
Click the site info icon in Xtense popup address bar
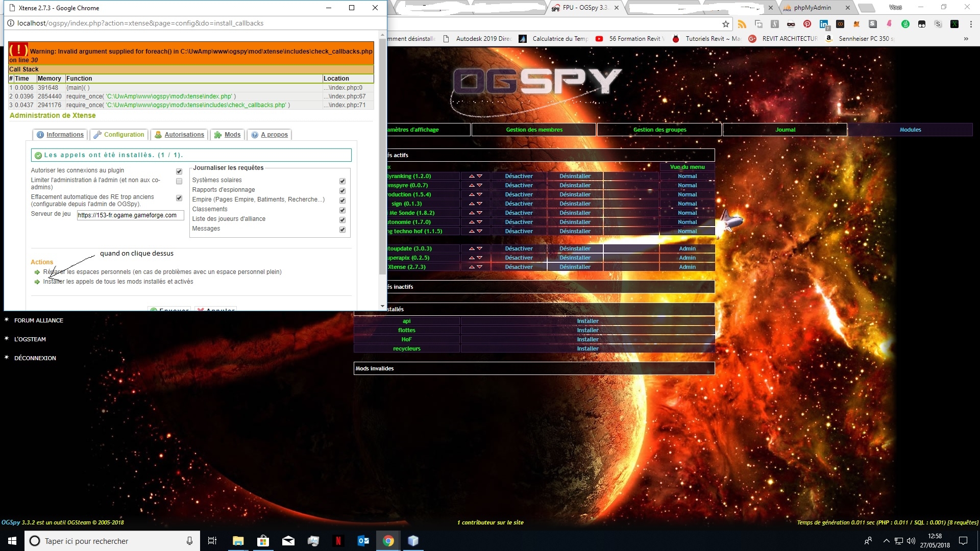coord(11,23)
